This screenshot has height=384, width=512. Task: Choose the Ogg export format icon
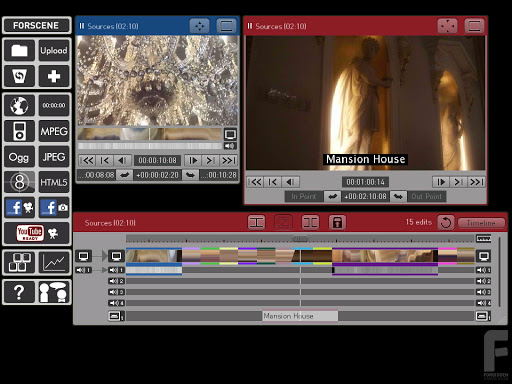click(19, 157)
